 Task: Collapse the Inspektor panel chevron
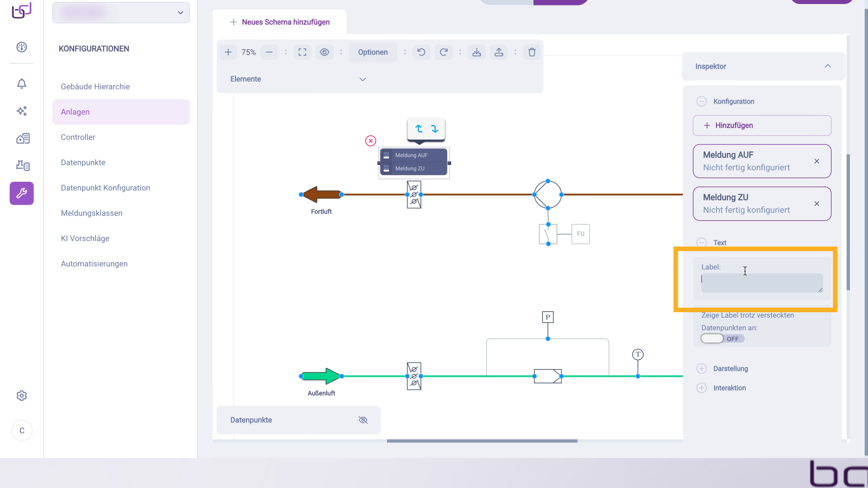(x=827, y=66)
